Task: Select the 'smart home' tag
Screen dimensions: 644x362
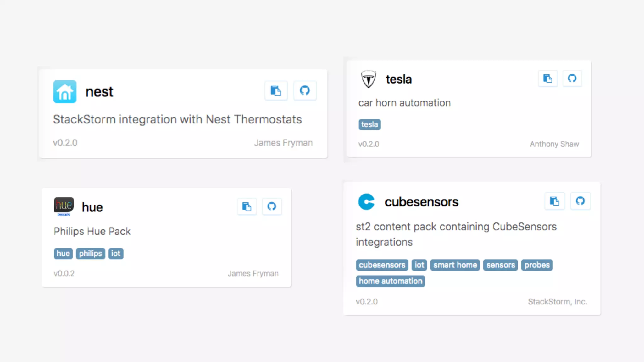Action: tap(455, 265)
